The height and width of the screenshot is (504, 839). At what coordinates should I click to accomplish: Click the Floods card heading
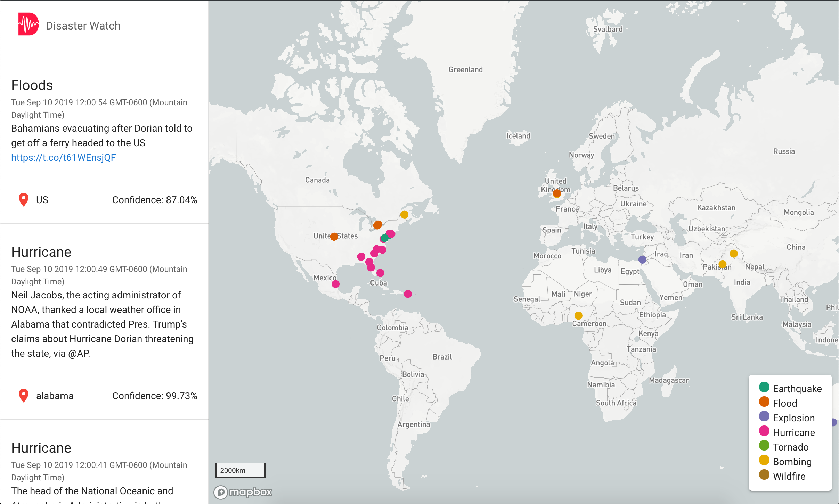tap(32, 85)
